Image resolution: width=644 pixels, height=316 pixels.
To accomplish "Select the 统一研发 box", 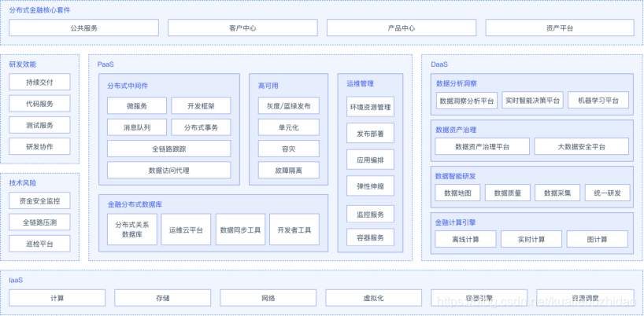I will click(608, 193).
